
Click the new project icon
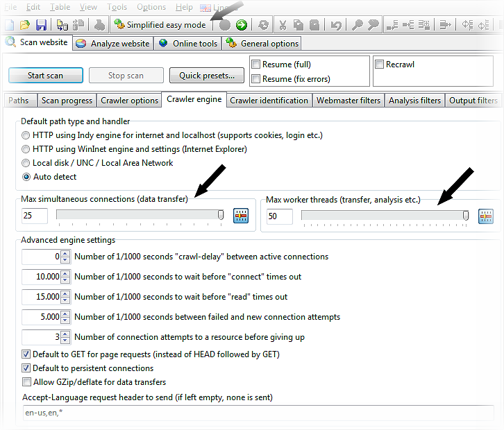(9, 25)
